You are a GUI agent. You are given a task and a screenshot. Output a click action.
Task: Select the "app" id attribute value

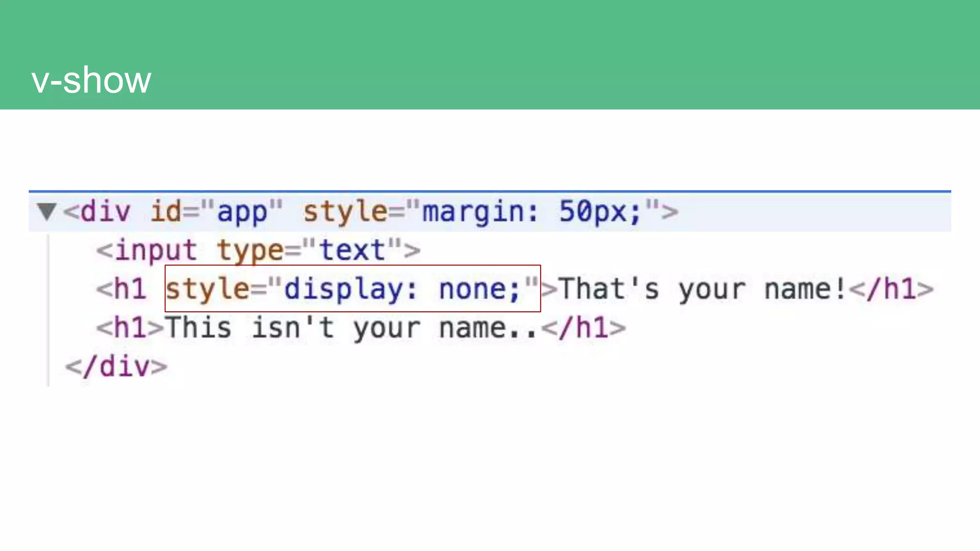point(242,211)
